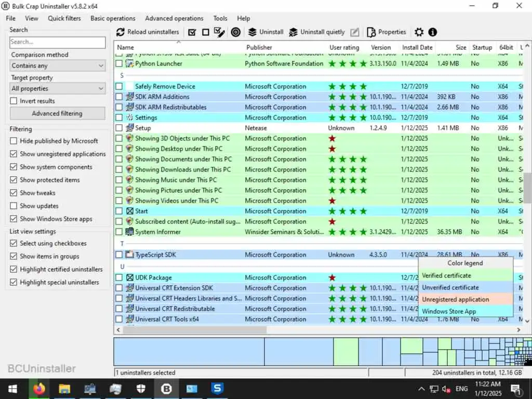Click the Setup row Netease icon
The width and height of the screenshot is (532, 399).
point(129,128)
